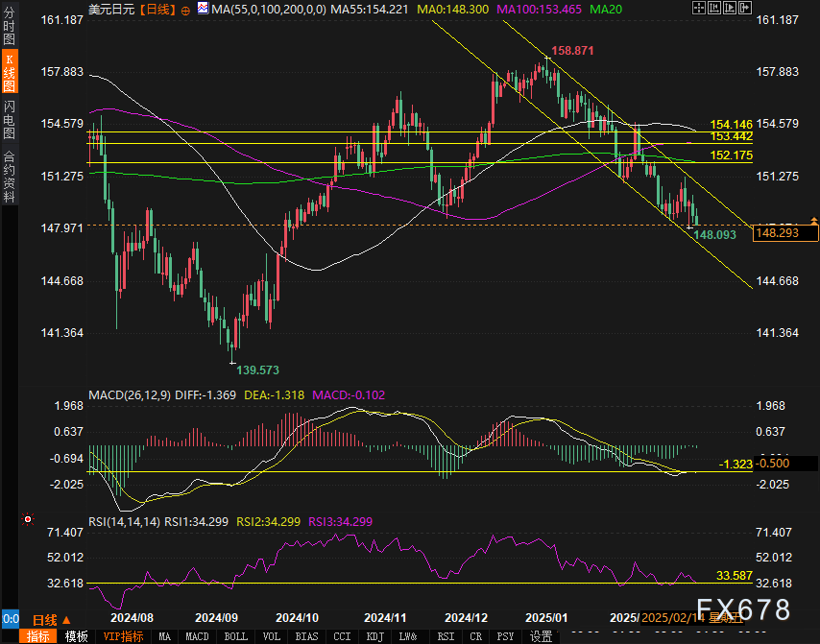Click the marker at the current price line's right end
This screenshot has width=820, height=644.
click(814, 221)
